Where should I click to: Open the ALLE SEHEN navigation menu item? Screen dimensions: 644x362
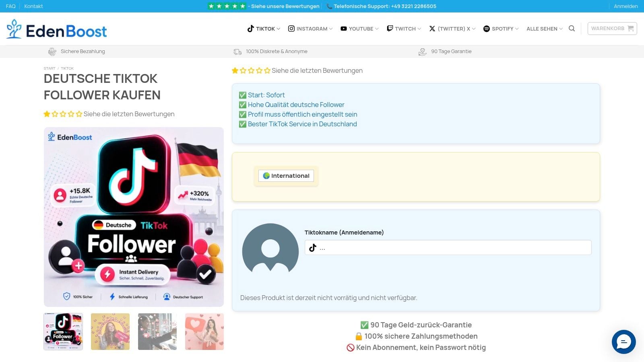tap(545, 29)
